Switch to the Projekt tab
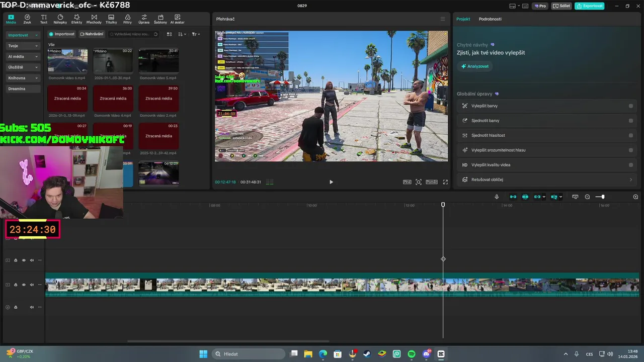Screen dimensions: 644x362 [x=463, y=19]
